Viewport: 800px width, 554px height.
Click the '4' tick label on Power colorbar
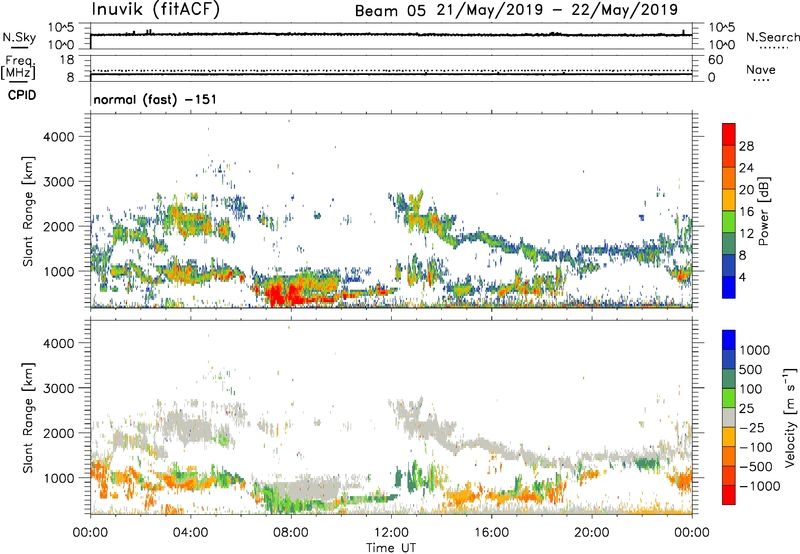point(742,277)
